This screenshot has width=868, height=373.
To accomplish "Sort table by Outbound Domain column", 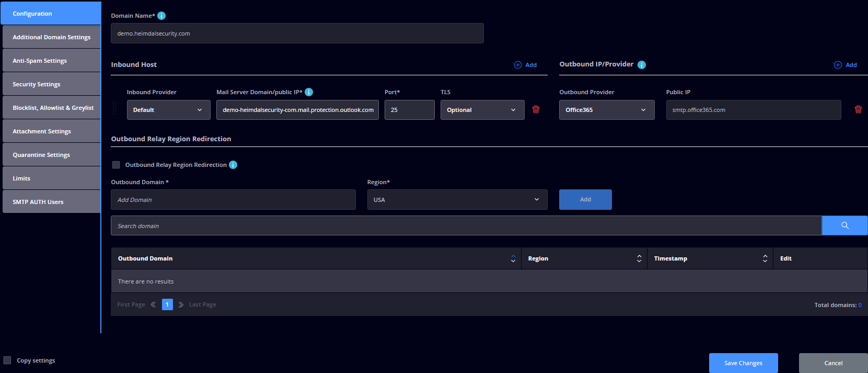I will pos(513,258).
